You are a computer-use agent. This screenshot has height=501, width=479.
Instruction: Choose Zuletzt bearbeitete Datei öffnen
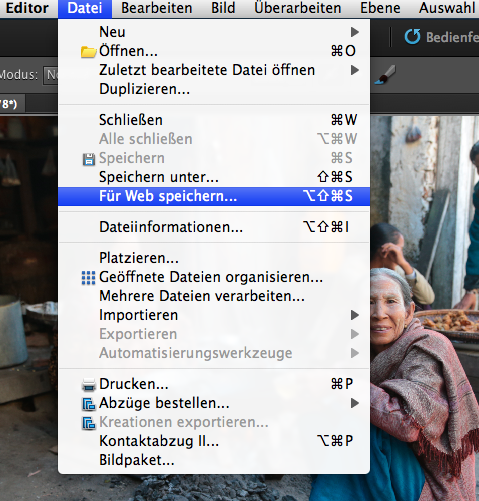point(214,70)
